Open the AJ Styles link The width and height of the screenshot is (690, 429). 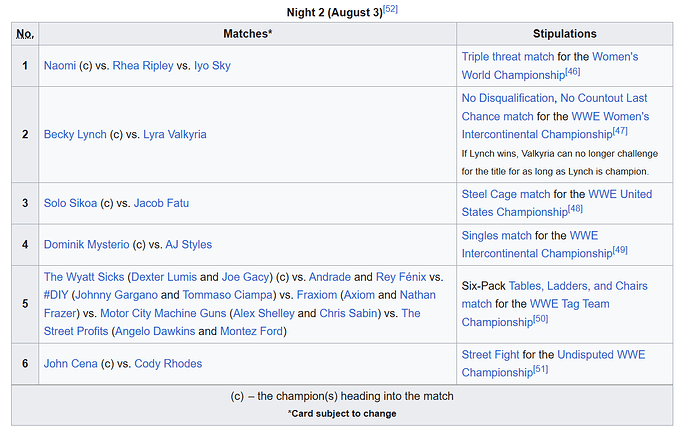[x=189, y=245]
